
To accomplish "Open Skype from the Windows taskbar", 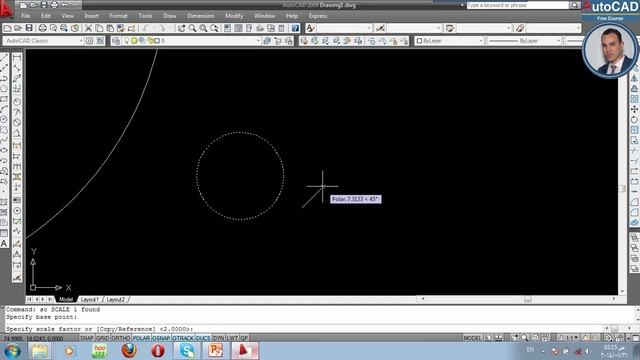I will pyautogui.click(x=187, y=351).
